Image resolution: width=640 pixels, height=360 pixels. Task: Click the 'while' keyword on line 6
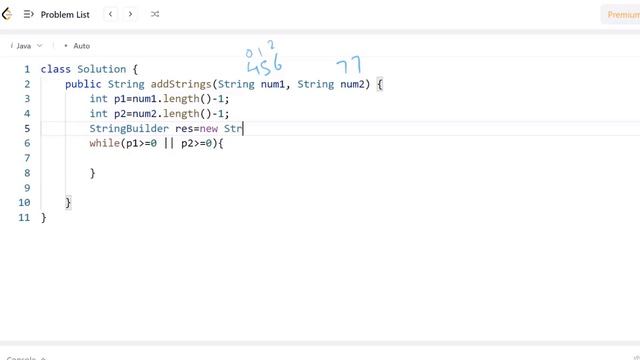[x=104, y=143]
